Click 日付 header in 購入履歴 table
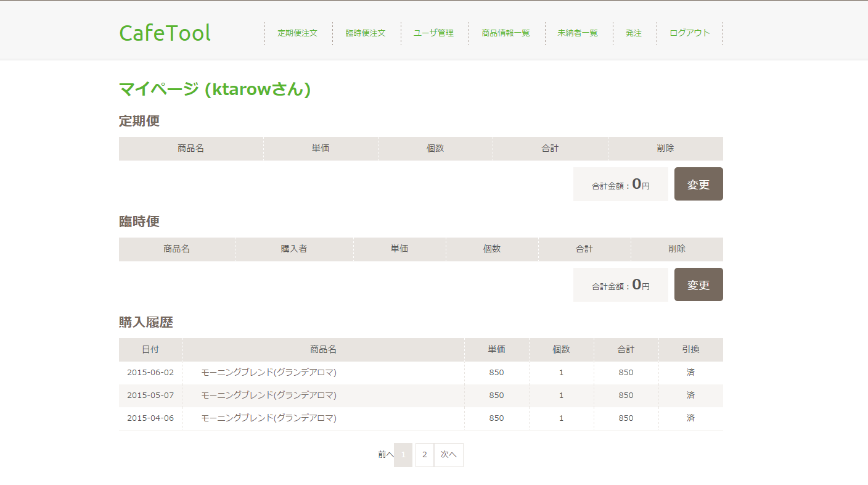Image resolution: width=868 pixels, height=485 pixels. (x=150, y=350)
